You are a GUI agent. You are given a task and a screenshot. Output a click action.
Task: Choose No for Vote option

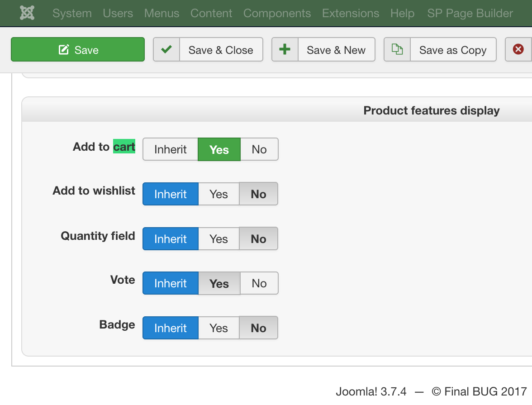259,283
